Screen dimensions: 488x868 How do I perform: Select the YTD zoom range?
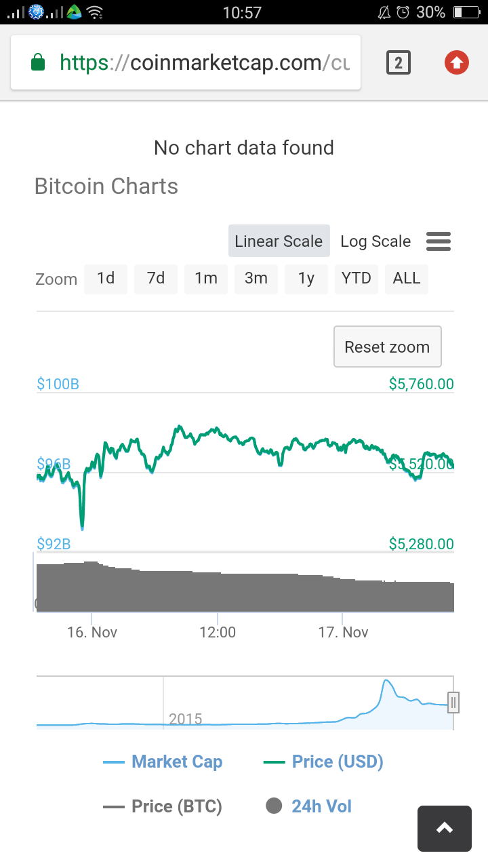[x=357, y=279]
